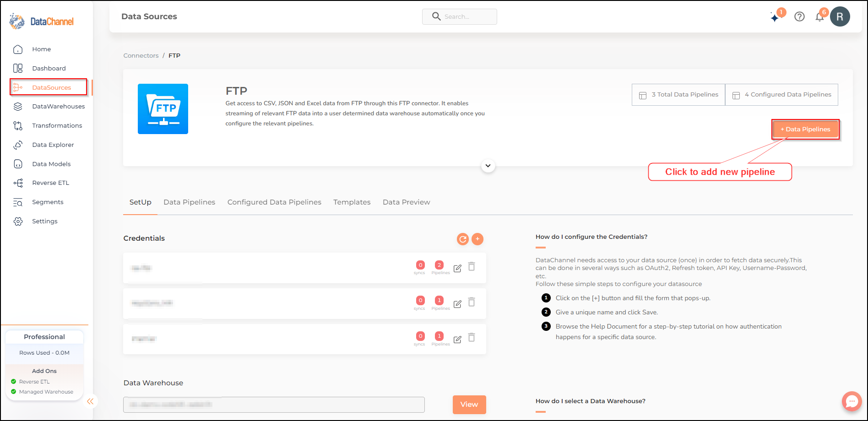Click the second credential's Pipelines count badge
868x421 pixels.
click(439, 300)
